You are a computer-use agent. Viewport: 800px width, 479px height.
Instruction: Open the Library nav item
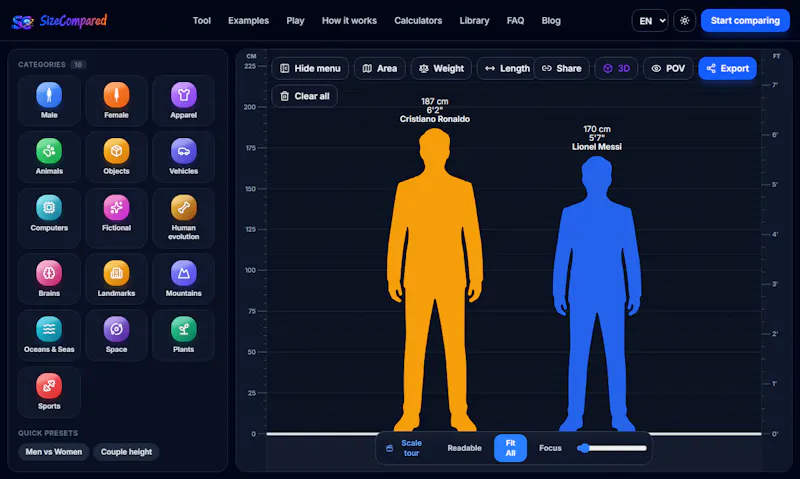coord(474,21)
